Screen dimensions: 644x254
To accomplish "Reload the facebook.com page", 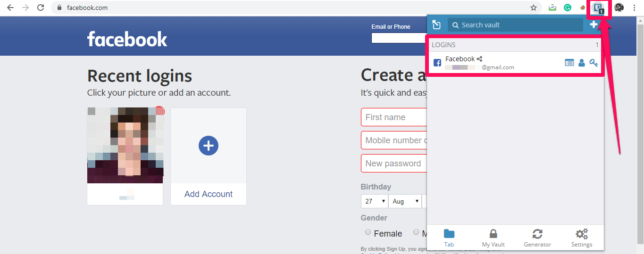I will click(x=41, y=8).
